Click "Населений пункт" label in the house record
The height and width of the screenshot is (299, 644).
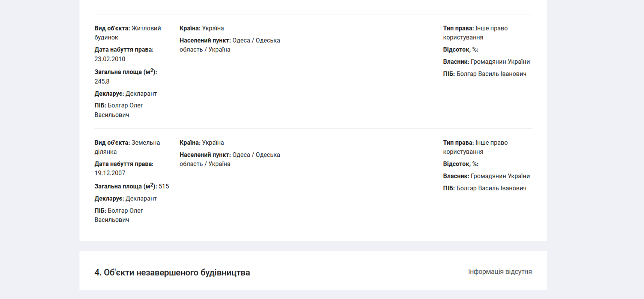coord(205,41)
